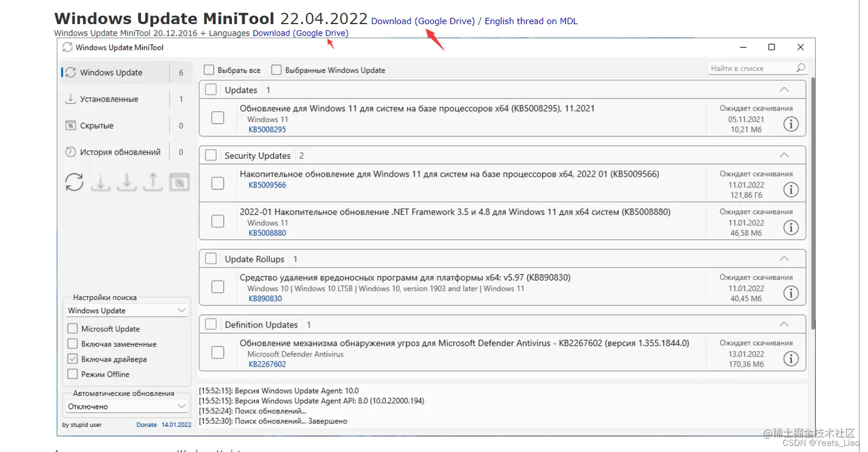The width and height of the screenshot is (868, 452).
Task: Tick the 'Выбрать все' checkbox
Action: pos(210,70)
